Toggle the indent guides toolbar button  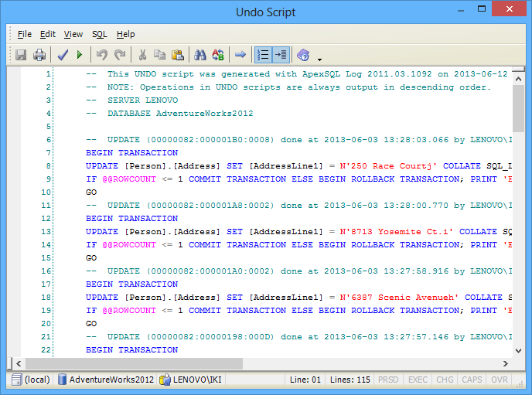point(281,55)
